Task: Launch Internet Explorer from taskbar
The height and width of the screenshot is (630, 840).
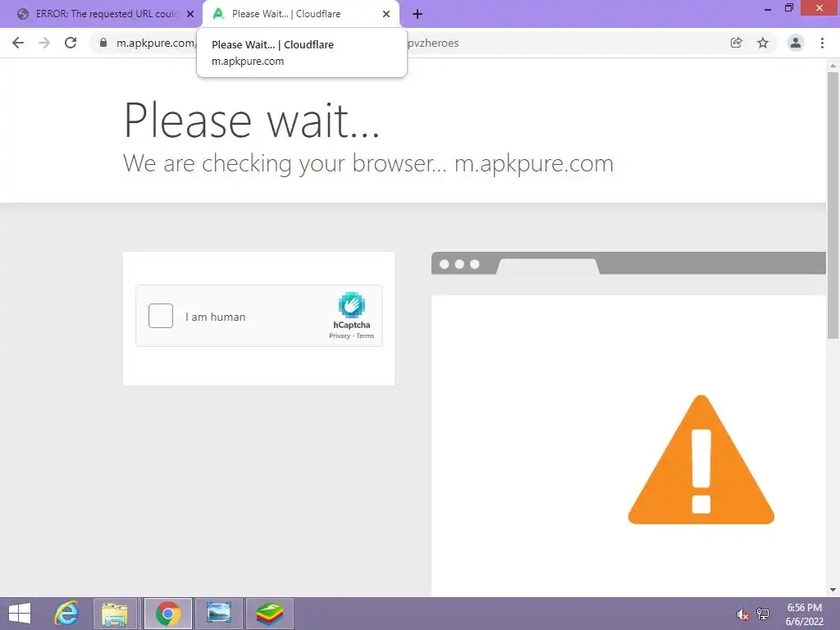Action: coord(66,614)
